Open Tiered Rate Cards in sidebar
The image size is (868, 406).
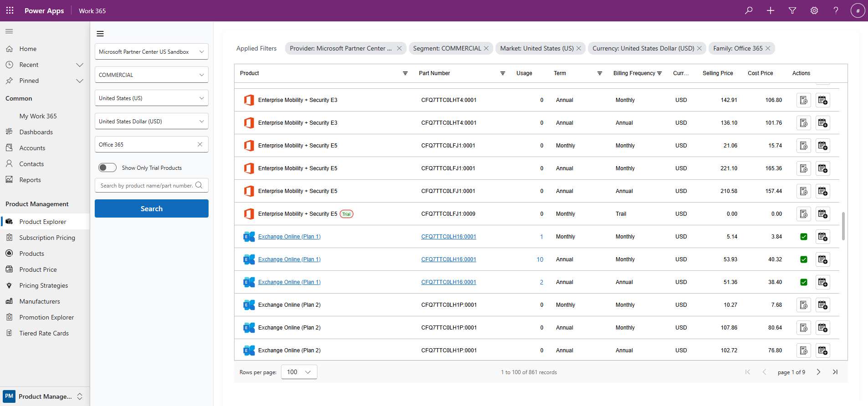[x=45, y=333]
